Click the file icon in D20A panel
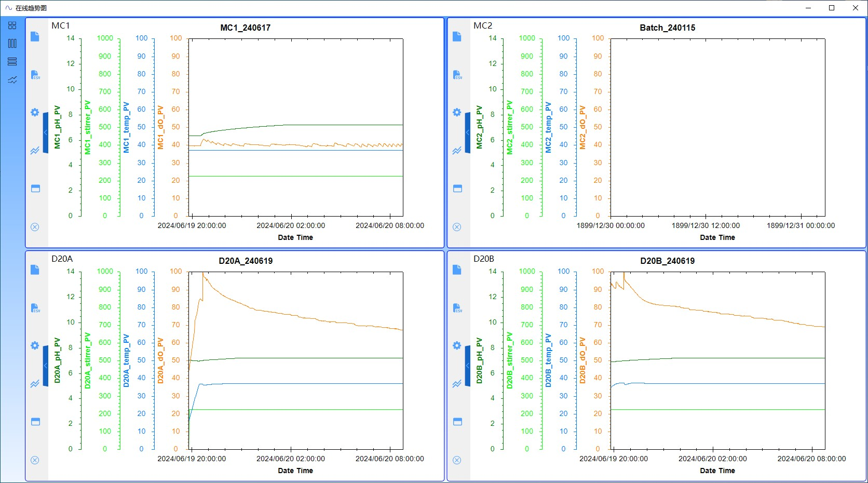Screen dimensions: 868x483 (x=35, y=270)
